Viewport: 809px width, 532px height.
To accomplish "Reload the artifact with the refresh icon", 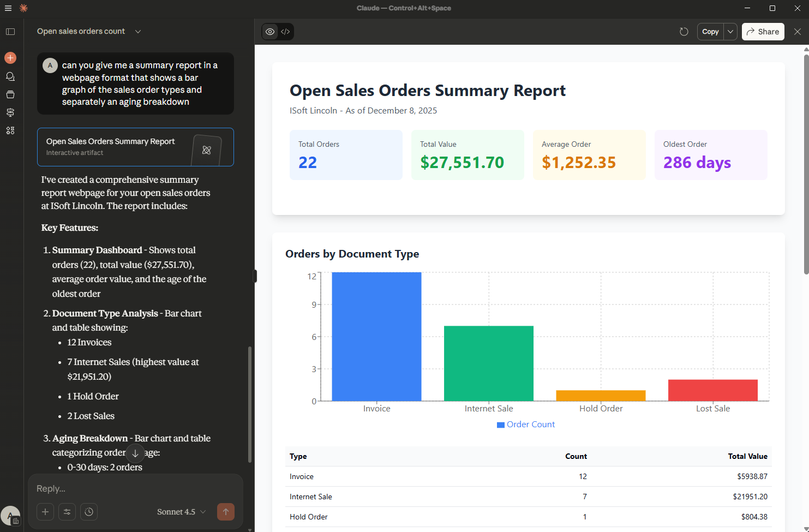I will [x=684, y=32].
